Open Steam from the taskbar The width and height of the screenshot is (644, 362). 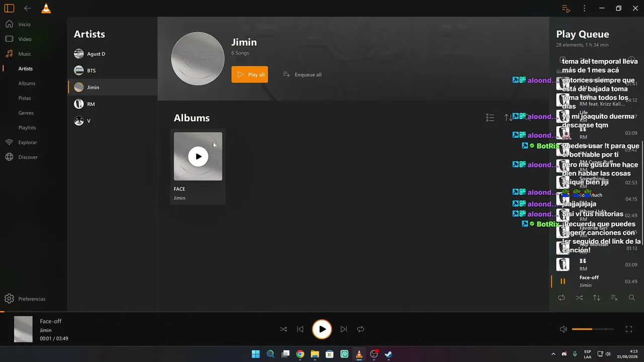point(388,354)
